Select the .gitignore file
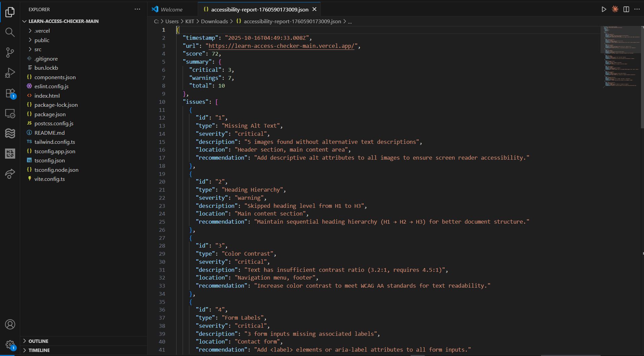Screen dimensions: 644x356 coord(84,59)
